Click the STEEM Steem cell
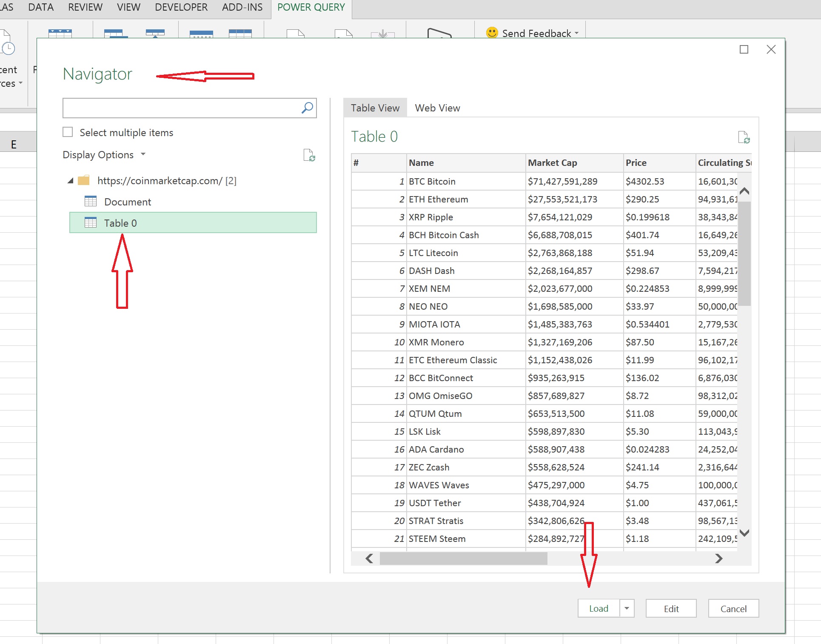821x644 pixels. click(466, 539)
